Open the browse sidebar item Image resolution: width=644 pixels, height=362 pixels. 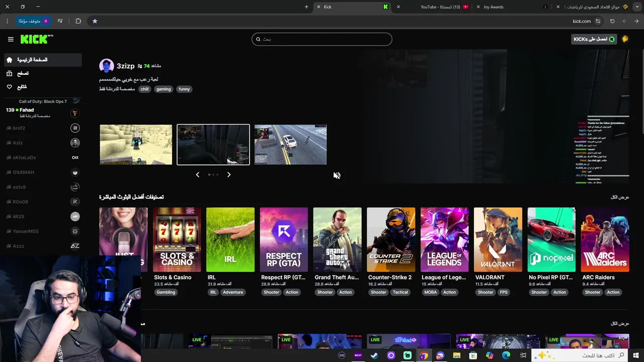42,73
